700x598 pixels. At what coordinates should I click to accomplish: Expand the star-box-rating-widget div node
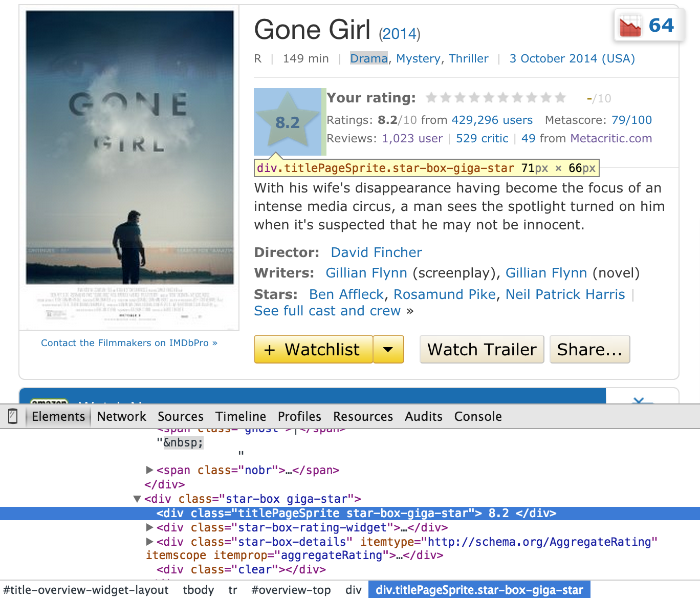(x=149, y=527)
